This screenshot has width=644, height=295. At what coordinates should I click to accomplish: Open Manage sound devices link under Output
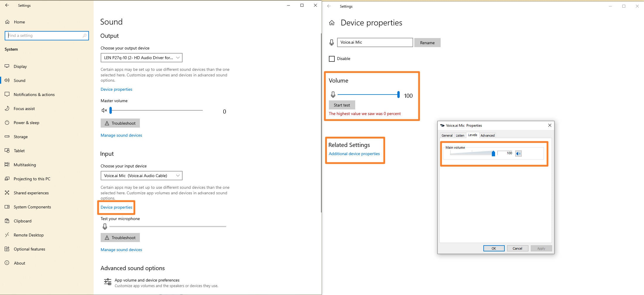[121, 135]
